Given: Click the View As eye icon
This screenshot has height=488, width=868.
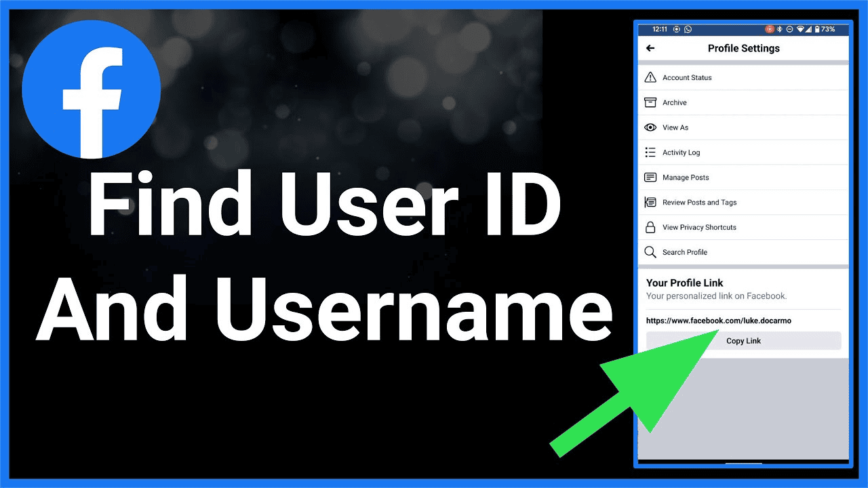Looking at the screenshot, I should (x=650, y=127).
